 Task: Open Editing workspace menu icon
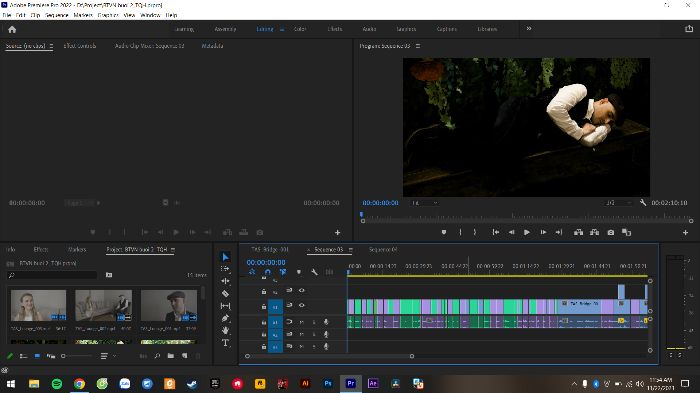click(x=282, y=29)
